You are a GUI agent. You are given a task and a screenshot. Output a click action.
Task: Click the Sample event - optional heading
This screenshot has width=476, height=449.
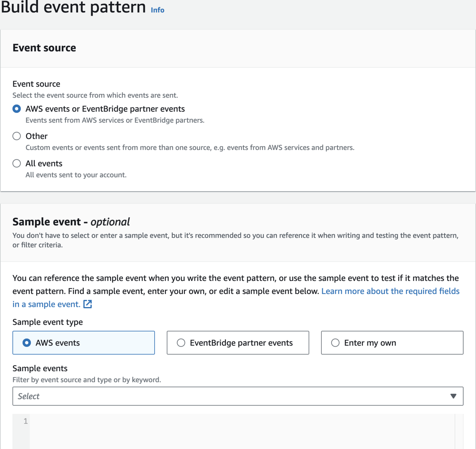[71, 222]
